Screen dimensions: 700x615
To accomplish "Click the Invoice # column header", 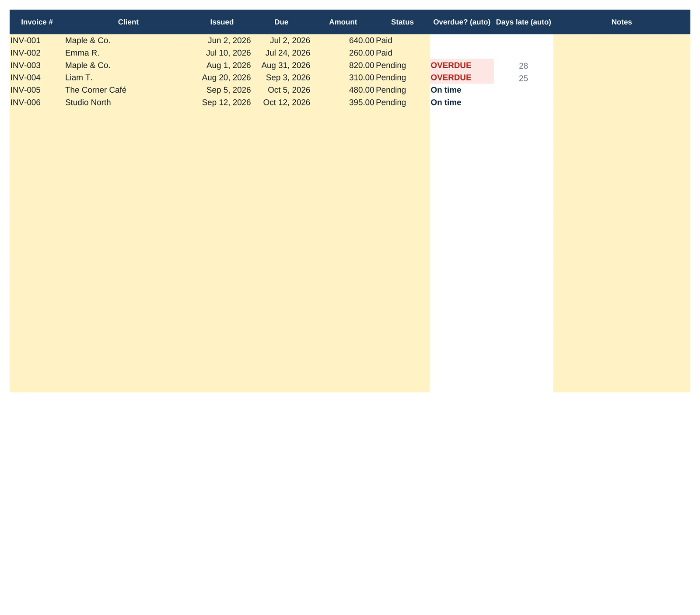I will tap(37, 22).
